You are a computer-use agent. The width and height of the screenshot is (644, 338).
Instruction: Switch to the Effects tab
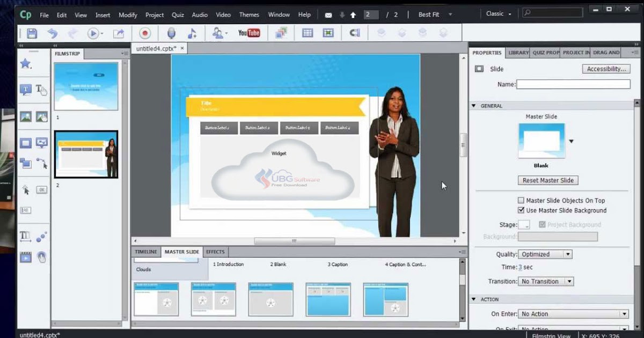pos(216,252)
